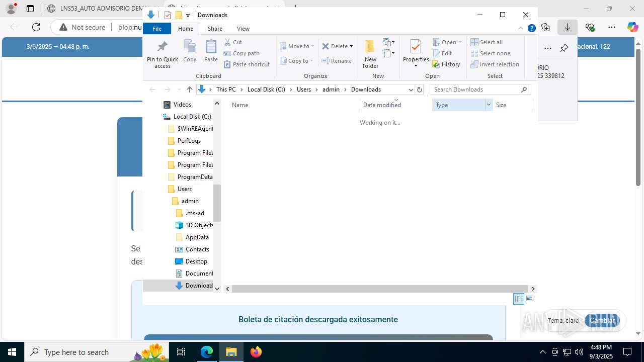Open Customize Quick Access Toolbar dropdown

[188, 15]
